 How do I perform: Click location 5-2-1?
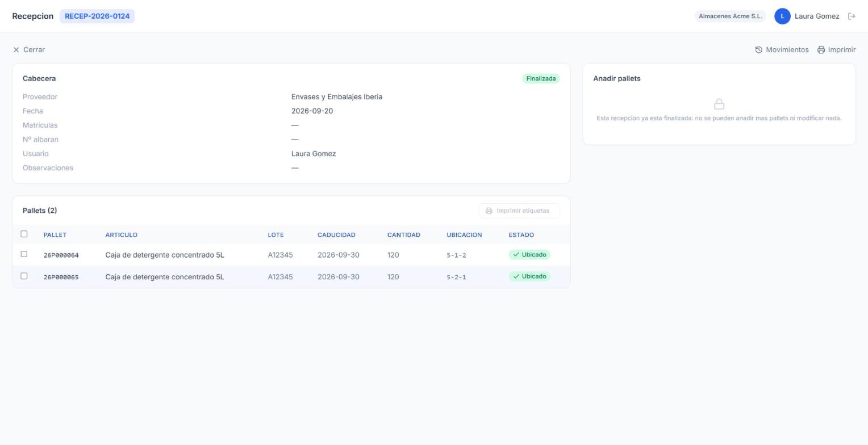point(456,278)
